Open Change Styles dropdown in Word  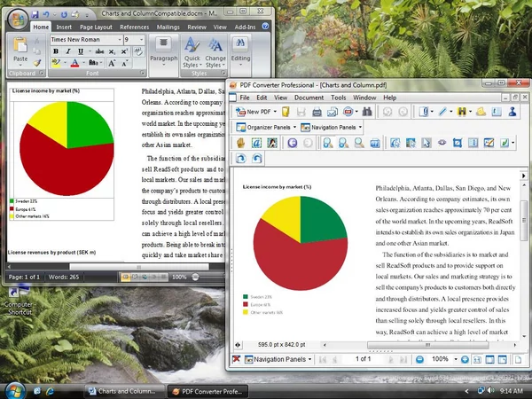[215, 52]
